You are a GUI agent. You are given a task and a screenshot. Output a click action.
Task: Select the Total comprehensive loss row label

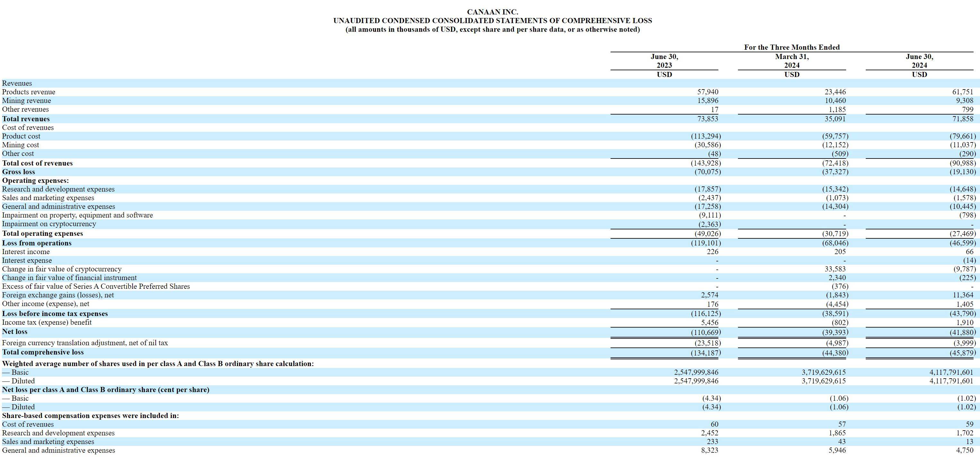tap(43, 352)
